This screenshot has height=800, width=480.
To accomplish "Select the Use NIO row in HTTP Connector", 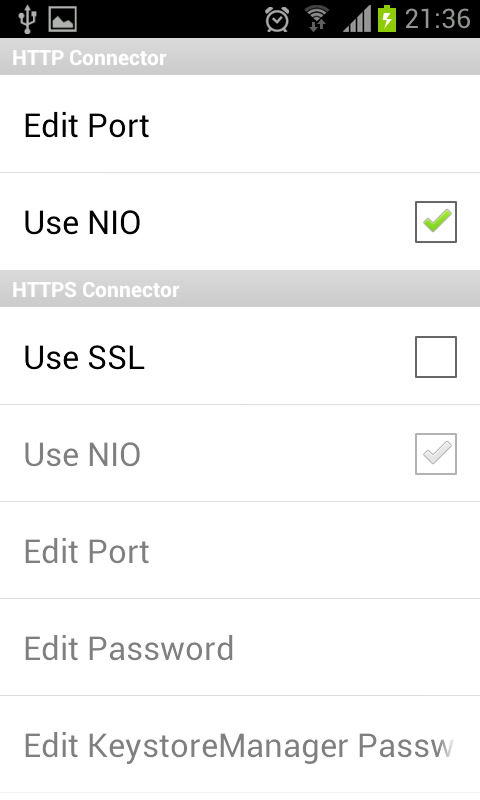I will click(x=240, y=222).
